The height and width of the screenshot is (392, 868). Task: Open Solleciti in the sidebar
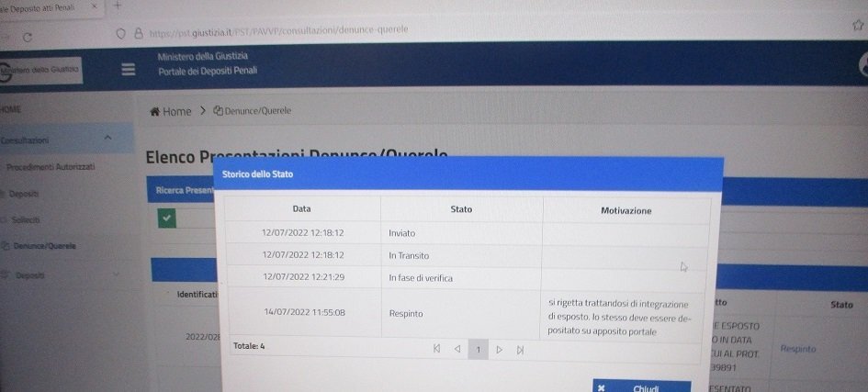click(x=26, y=220)
